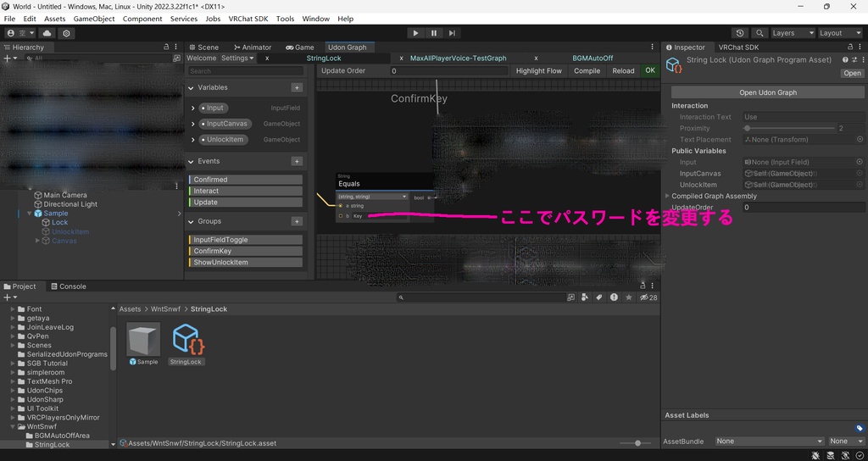Screen dimensions: 868x461
Task: Search by type in Project panel
Action: click(x=585, y=297)
